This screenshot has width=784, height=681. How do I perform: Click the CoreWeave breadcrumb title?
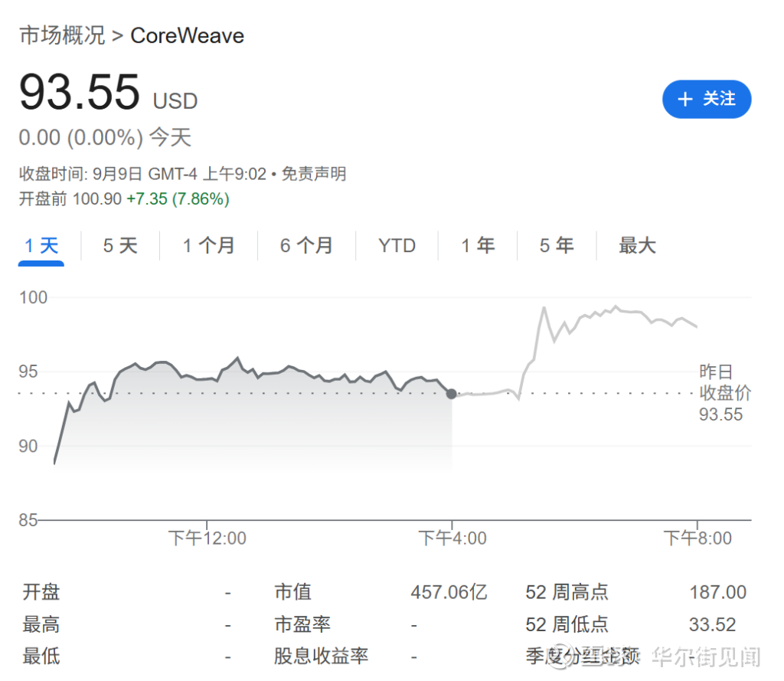pos(187,35)
